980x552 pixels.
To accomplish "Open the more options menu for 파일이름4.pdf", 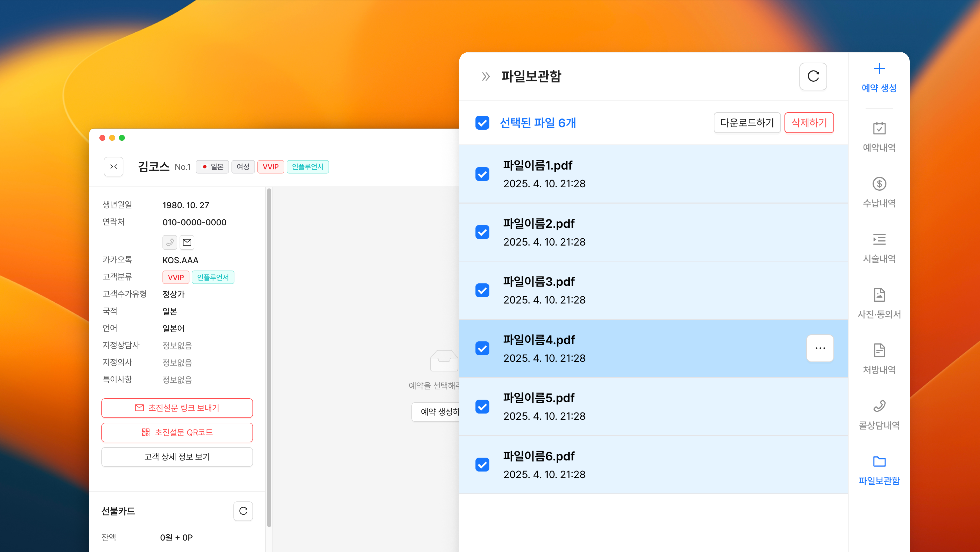I will [820, 348].
